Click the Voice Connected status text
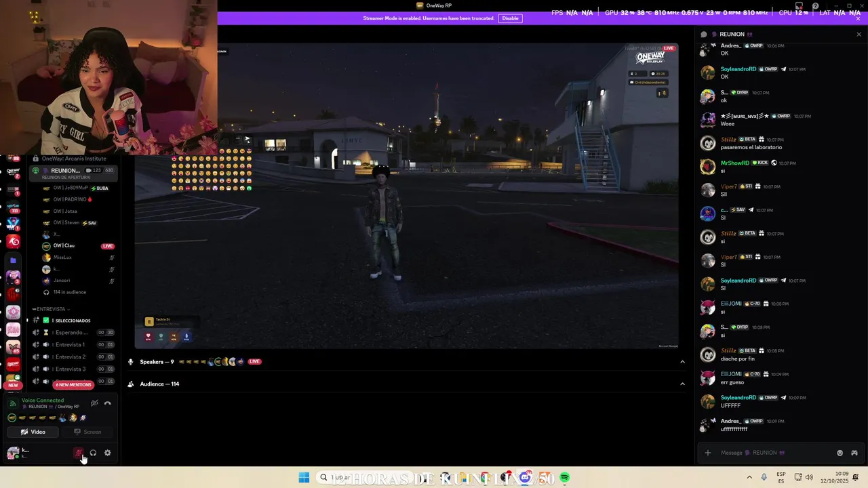The image size is (868, 488). (43, 401)
